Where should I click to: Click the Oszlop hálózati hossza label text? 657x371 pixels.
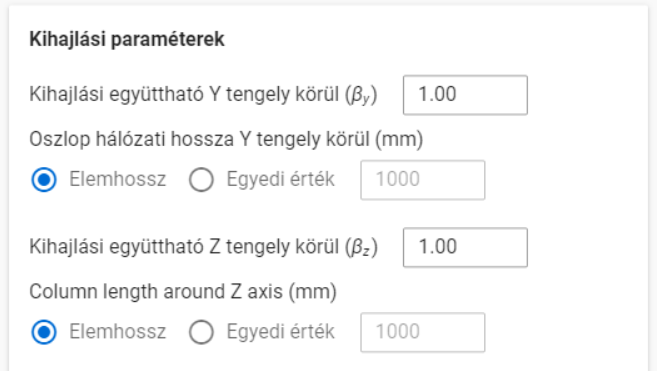(226, 139)
